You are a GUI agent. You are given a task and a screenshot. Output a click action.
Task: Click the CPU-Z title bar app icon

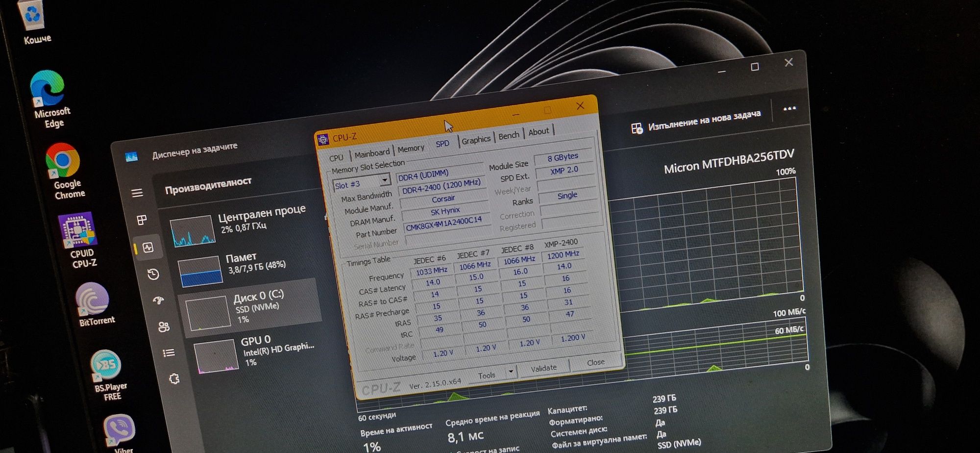323,140
